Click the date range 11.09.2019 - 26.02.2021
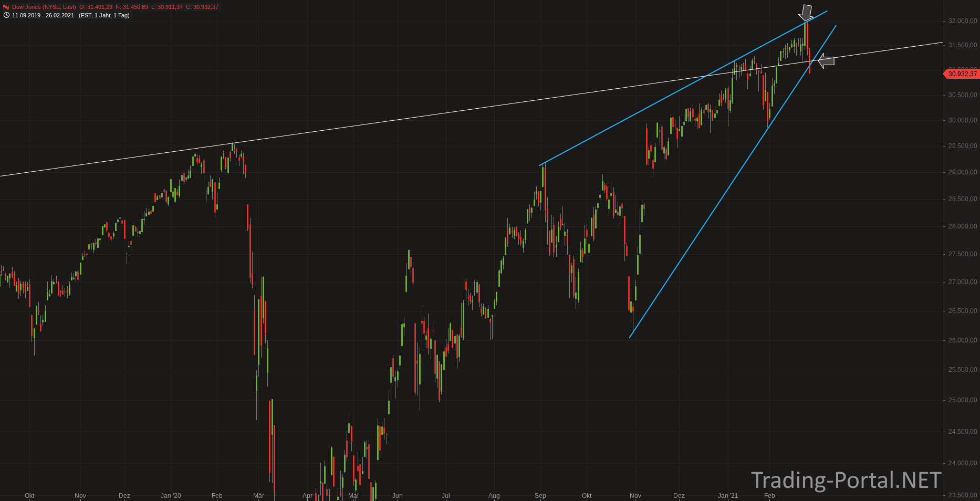The width and height of the screenshot is (980, 501). click(x=43, y=15)
